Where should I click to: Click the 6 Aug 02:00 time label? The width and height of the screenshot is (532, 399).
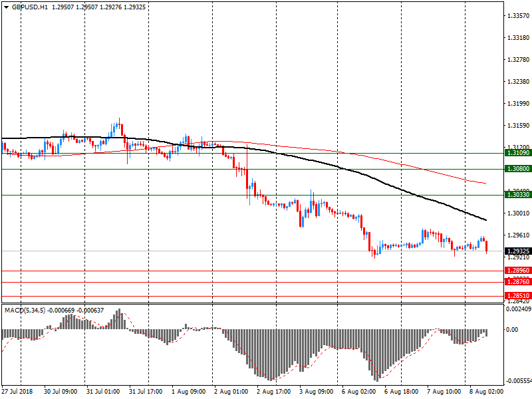[358, 392]
